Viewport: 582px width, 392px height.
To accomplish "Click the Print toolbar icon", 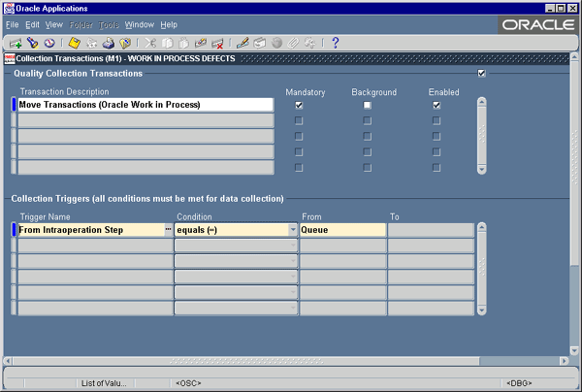I will 108,44.
